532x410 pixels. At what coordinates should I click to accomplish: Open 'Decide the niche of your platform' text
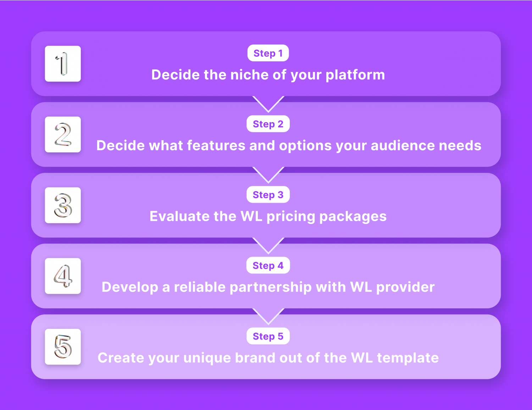tap(268, 75)
